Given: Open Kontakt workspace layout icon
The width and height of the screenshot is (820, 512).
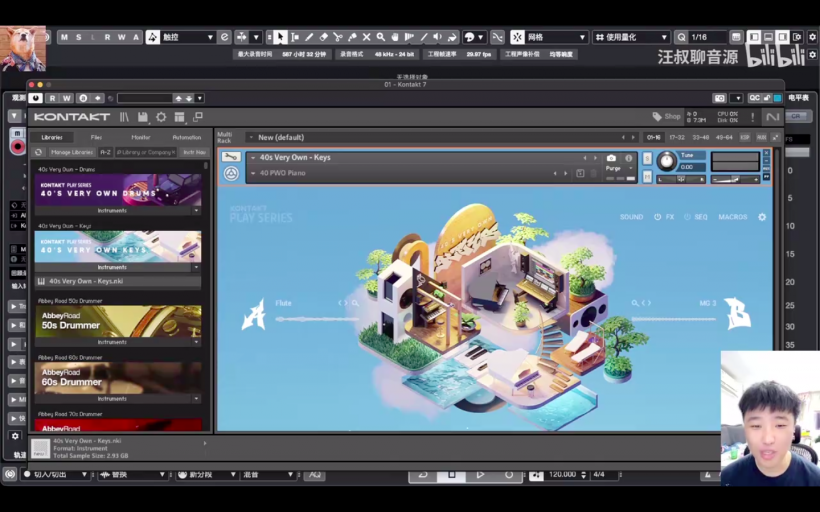Looking at the screenshot, I should pos(179,117).
